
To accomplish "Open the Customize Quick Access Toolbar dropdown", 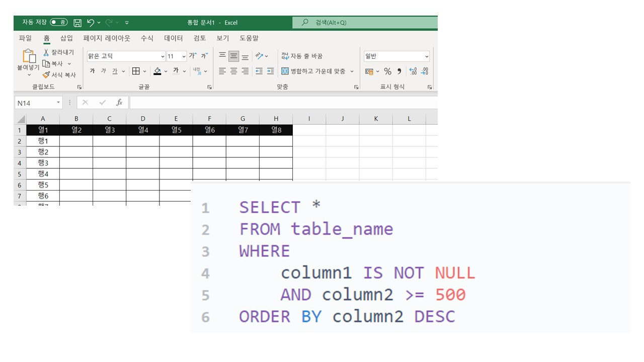I will tap(127, 23).
